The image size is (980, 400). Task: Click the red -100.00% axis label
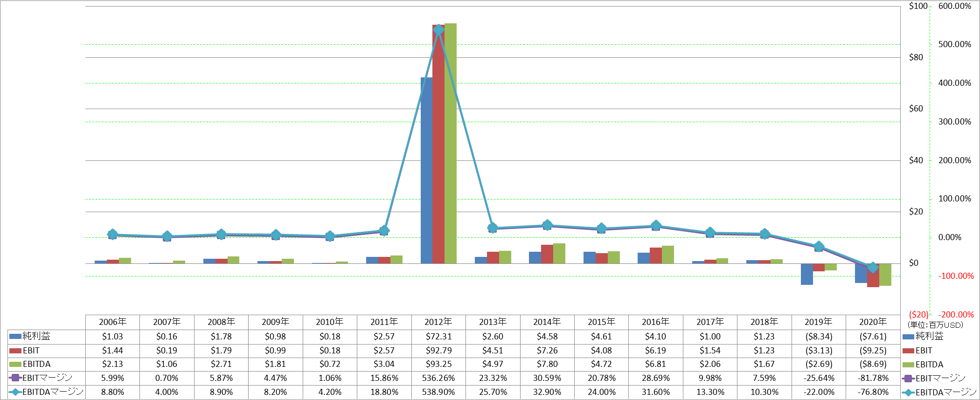956,276
